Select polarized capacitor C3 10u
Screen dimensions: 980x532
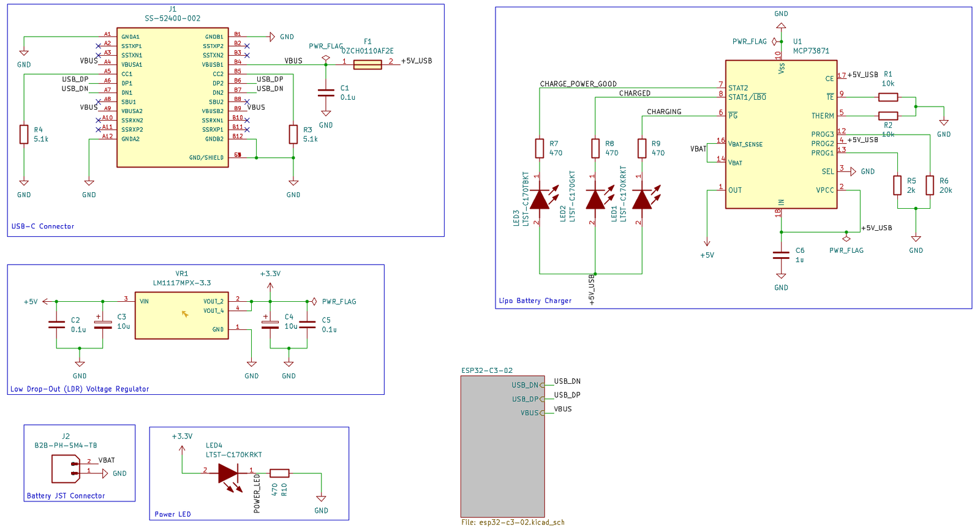pyautogui.click(x=103, y=324)
